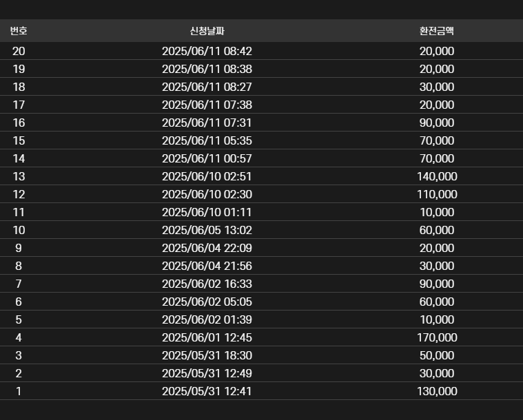Click the date 2025/06/11 08:38

click(207, 69)
